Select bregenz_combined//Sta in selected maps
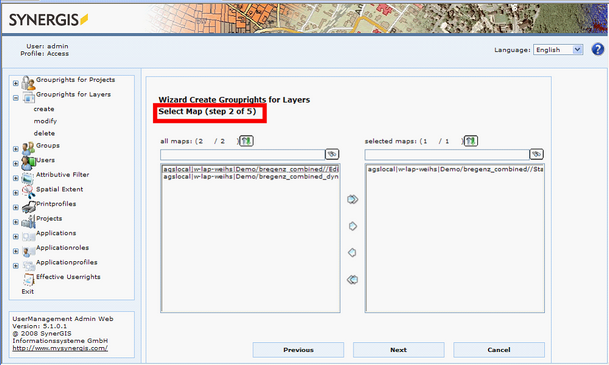Screen dimensions: 609x365 click(x=455, y=169)
